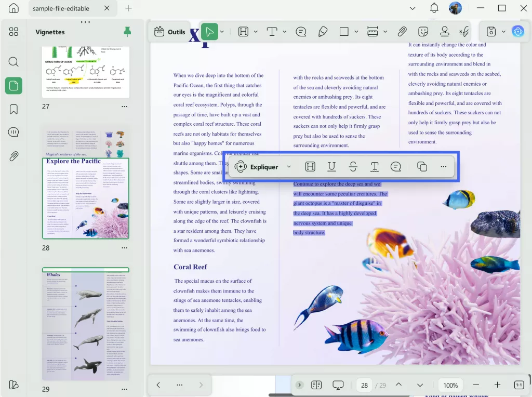Open the Outils menu
Image resolution: width=532 pixels, height=397 pixels.
pyautogui.click(x=170, y=31)
